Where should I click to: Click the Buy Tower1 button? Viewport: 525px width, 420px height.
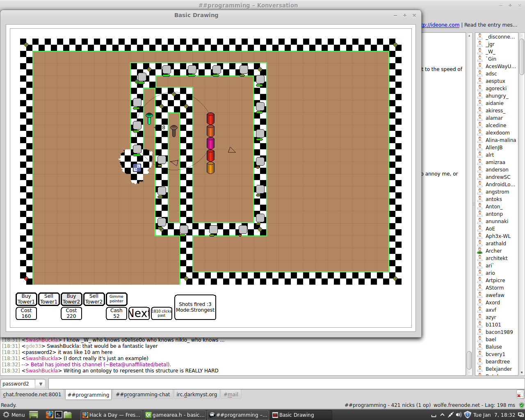tap(26, 299)
